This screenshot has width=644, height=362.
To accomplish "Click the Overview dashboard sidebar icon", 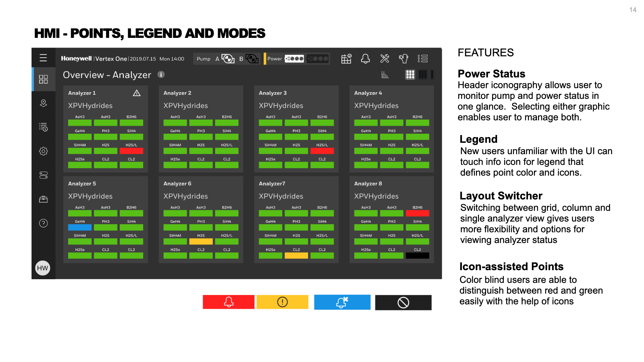I will click(x=43, y=79).
